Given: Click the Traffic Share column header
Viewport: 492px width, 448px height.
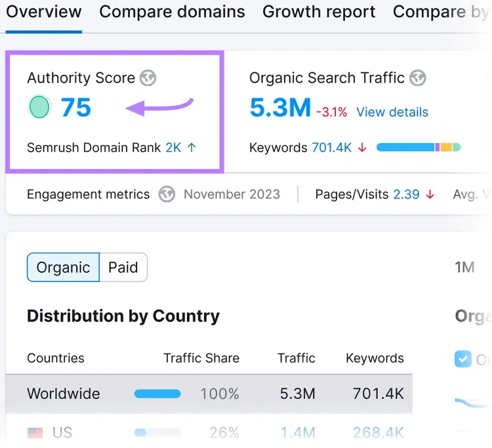Looking at the screenshot, I should click(201, 358).
